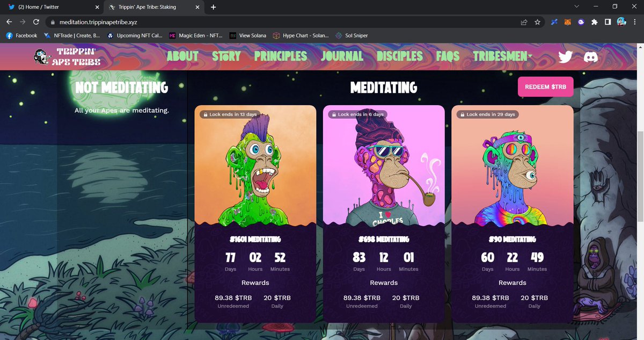Click the page vertical scrollbar
Viewport: 644px width, 340px height.
tap(640, 177)
